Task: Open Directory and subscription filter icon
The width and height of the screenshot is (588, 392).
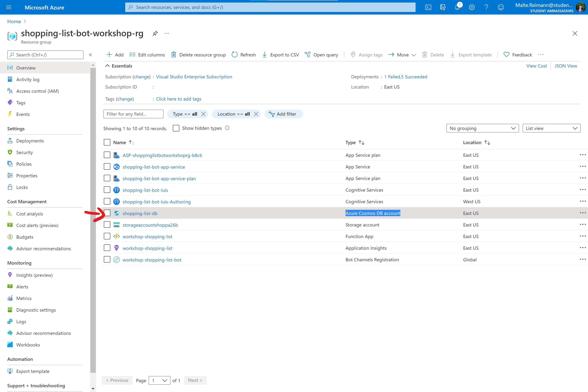Action: (443, 7)
